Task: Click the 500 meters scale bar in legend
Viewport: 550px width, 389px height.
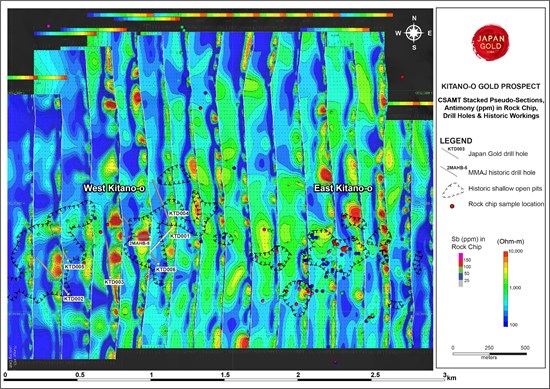Action: pyautogui.click(x=490, y=354)
